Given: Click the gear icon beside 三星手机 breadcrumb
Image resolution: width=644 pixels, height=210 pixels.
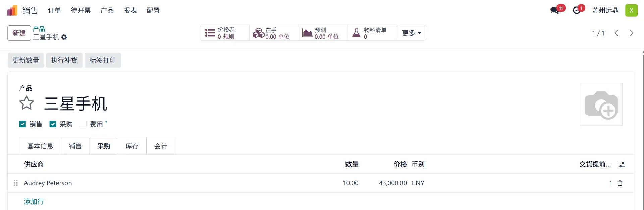Looking at the screenshot, I should click(x=64, y=37).
